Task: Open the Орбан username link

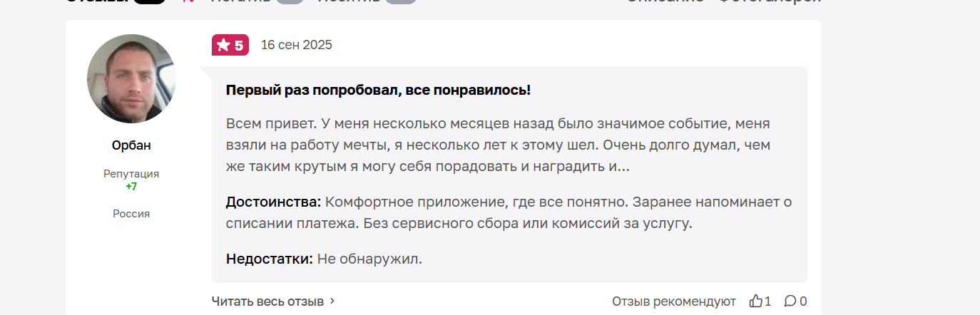Action: pyautogui.click(x=131, y=145)
